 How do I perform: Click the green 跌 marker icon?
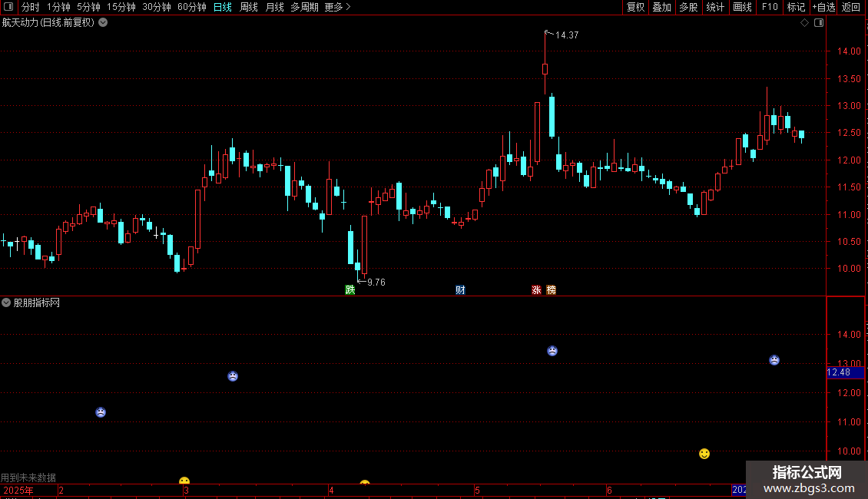350,290
